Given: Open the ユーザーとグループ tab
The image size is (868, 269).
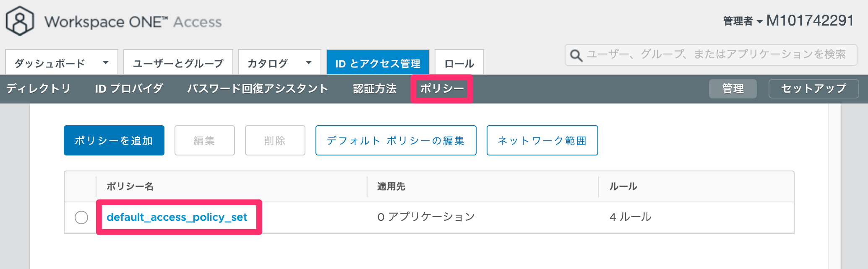Looking at the screenshot, I should pos(179,62).
